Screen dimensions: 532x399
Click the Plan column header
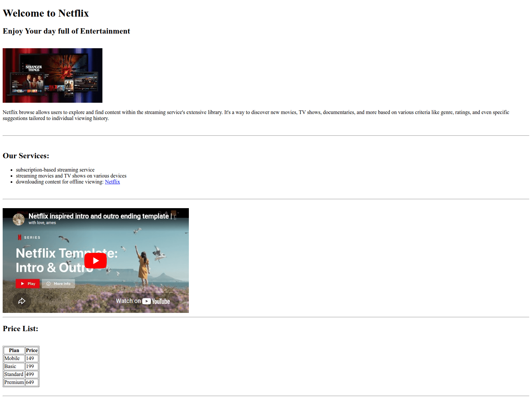coord(14,350)
